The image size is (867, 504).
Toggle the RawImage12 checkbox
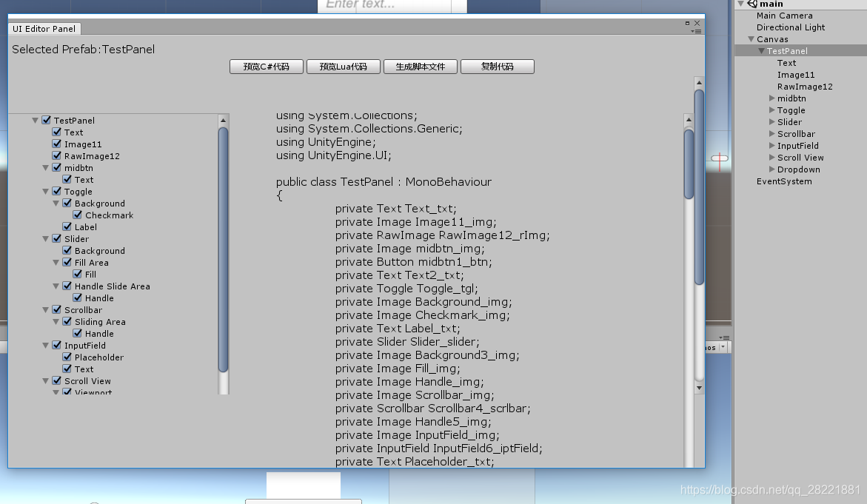click(56, 155)
